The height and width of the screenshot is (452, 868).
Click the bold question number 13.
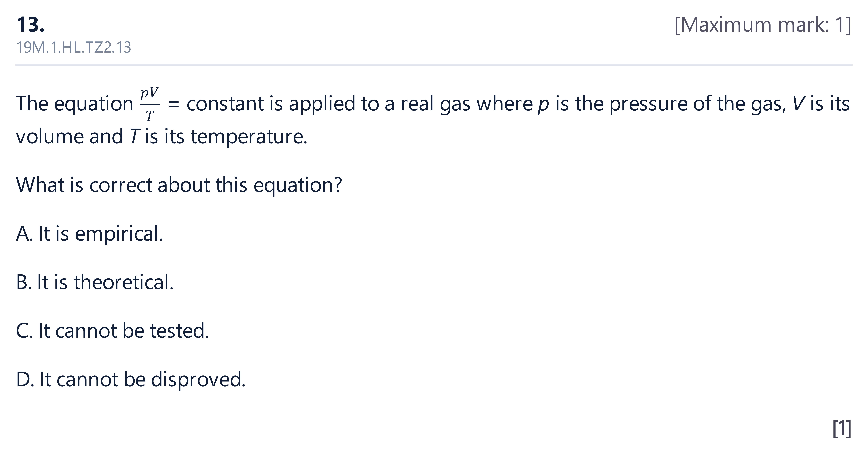pyautogui.click(x=31, y=25)
